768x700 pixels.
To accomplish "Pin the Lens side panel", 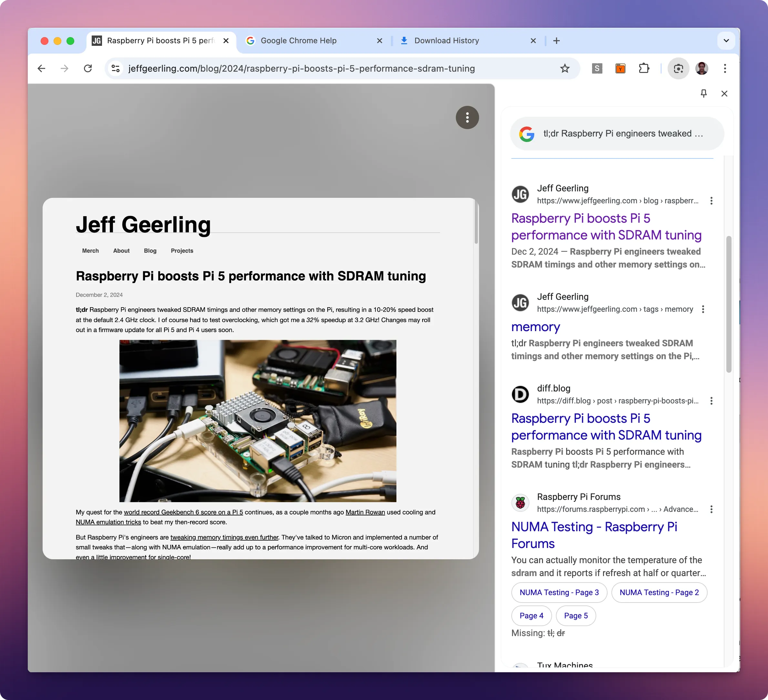I will click(x=704, y=93).
